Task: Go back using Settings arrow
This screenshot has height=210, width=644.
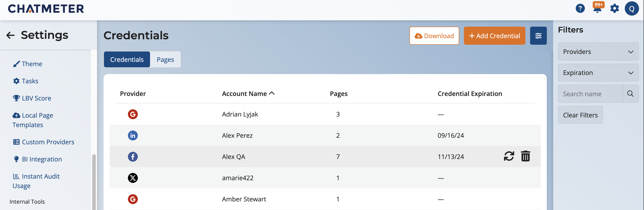Action: coord(10,35)
